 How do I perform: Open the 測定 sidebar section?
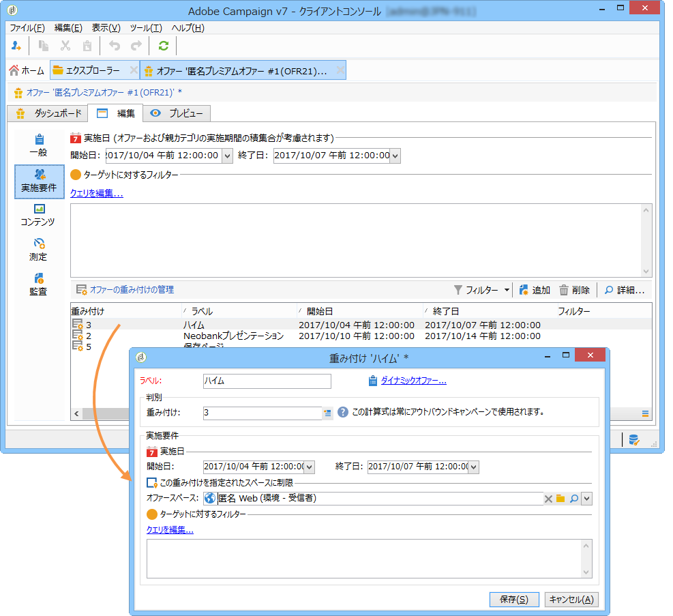[38, 250]
